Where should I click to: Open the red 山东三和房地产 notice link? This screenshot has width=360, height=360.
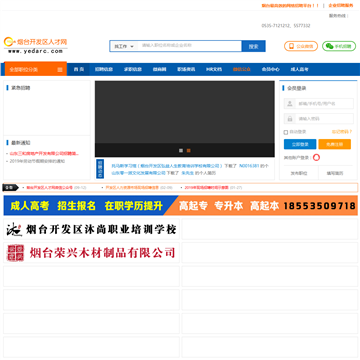tap(44, 154)
